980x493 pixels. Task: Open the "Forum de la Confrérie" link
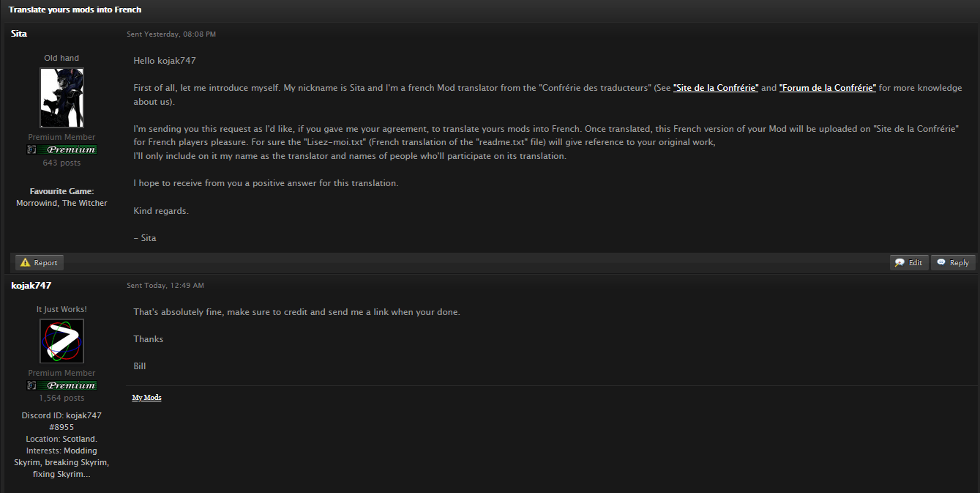click(828, 88)
